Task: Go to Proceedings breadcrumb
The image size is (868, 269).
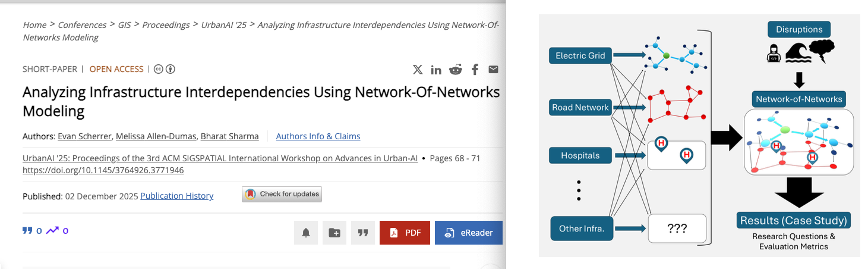Action: pyautogui.click(x=166, y=25)
